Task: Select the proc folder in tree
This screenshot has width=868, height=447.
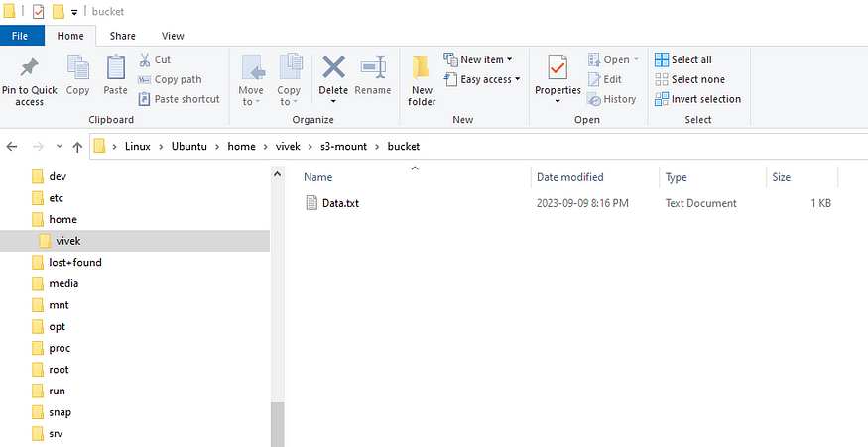Action: click(60, 349)
